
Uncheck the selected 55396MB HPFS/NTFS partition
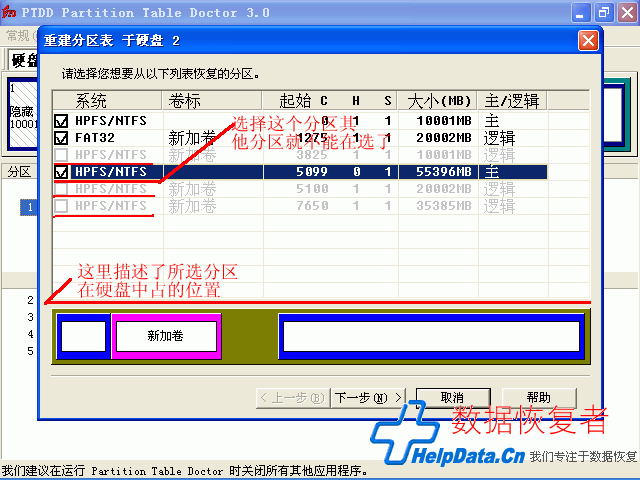(x=61, y=172)
